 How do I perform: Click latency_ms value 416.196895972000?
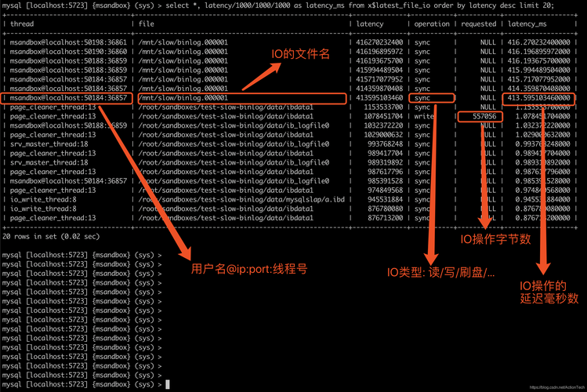538,52
